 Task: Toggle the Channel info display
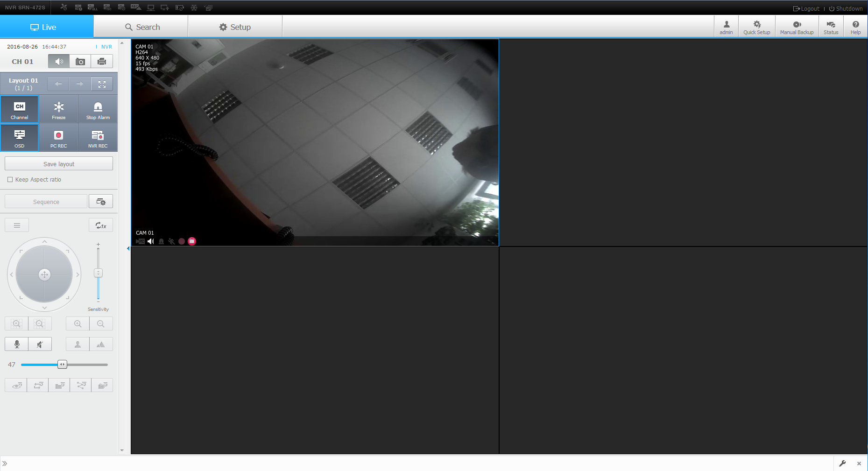20,109
